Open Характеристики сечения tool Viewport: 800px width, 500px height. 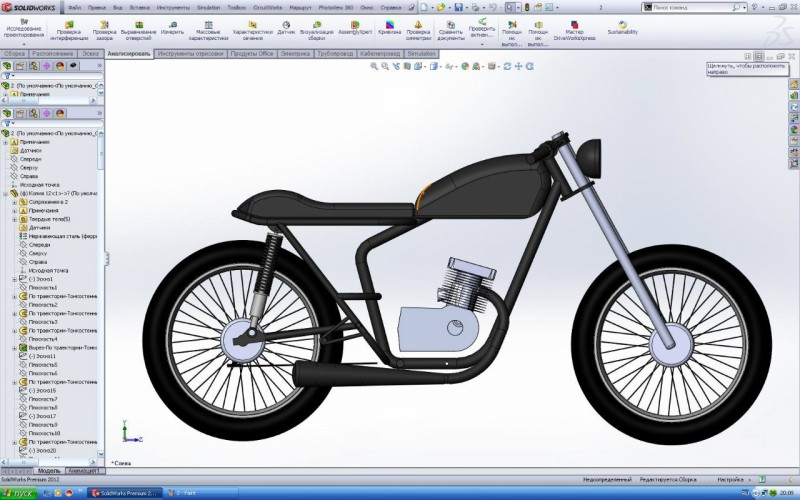point(252,31)
